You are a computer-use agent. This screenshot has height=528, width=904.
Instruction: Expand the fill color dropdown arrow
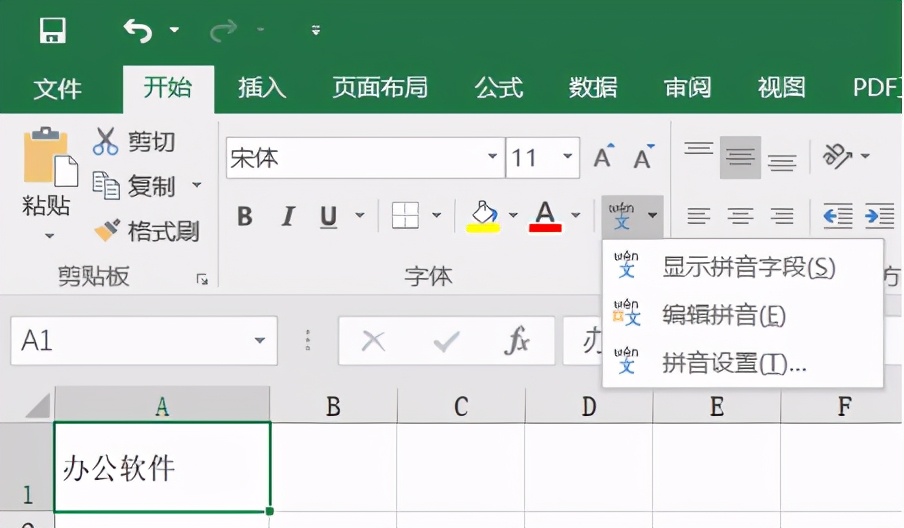513,216
